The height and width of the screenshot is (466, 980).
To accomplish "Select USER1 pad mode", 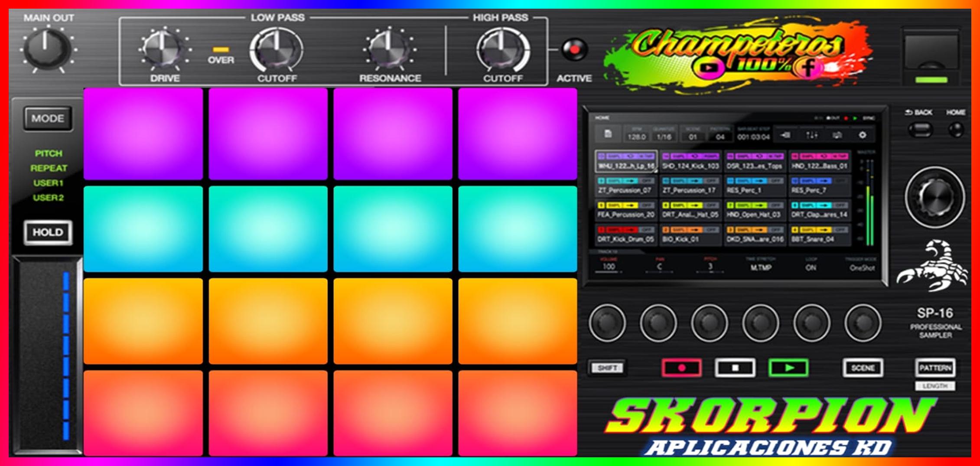I will point(49,183).
